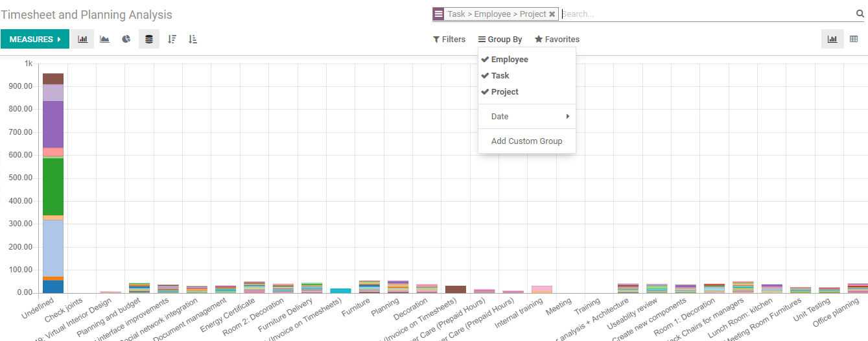The height and width of the screenshot is (341, 868).
Task: Uncheck the Project grouping
Action: (527, 92)
